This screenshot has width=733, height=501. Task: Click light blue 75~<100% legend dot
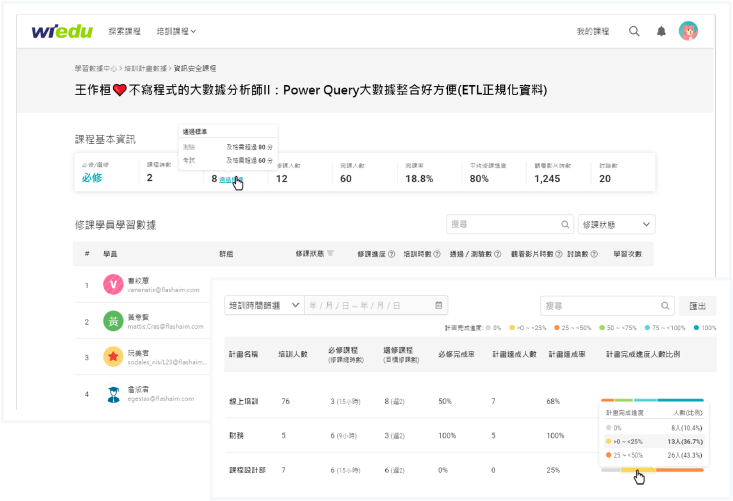(x=647, y=328)
